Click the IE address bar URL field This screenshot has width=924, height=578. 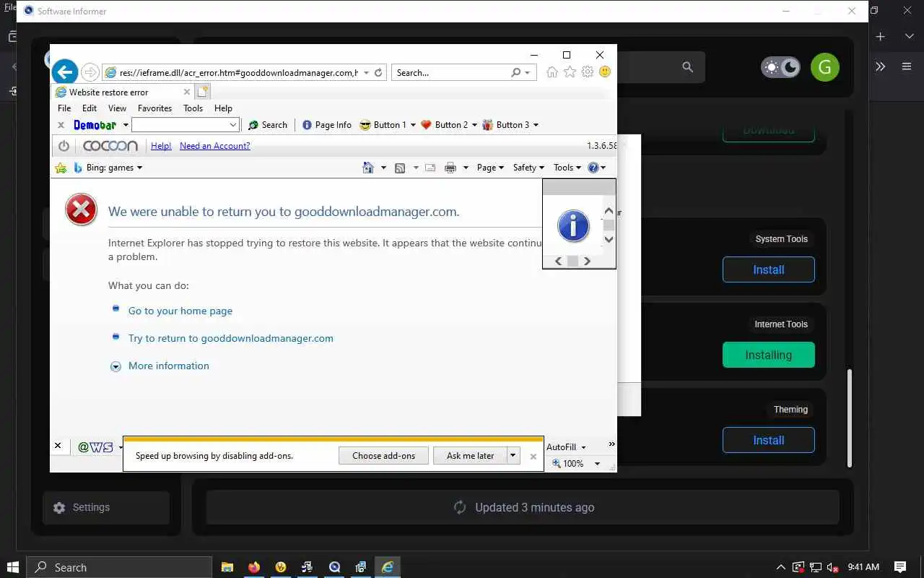[238, 72]
